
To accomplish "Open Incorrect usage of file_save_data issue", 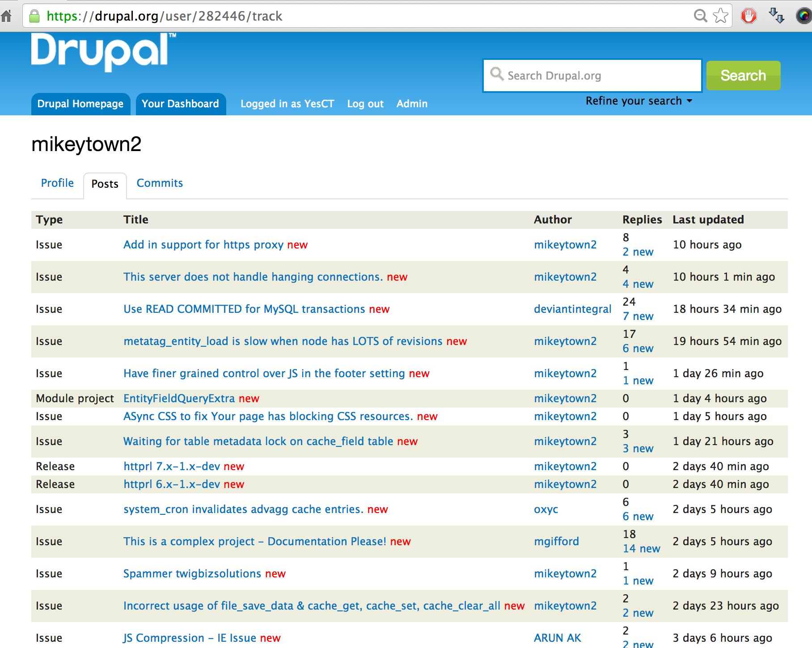I will [x=312, y=606].
